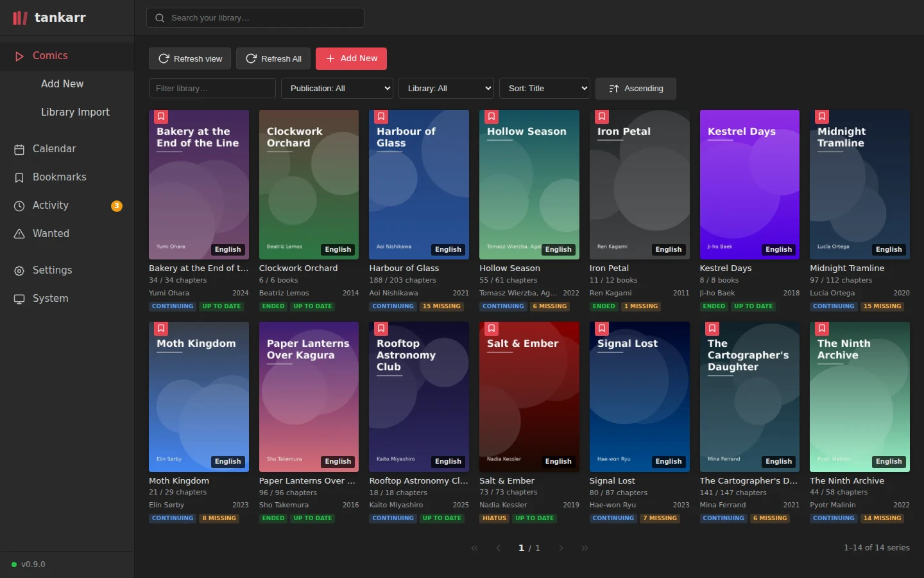Click bookmark icon on The Cartographer's Daughter cover
The image size is (924, 578).
point(712,328)
